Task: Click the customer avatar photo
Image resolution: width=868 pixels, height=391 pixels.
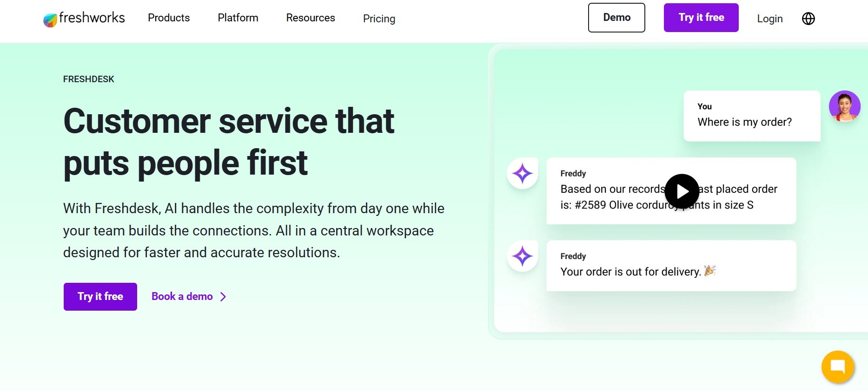Action: click(x=844, y=106)
